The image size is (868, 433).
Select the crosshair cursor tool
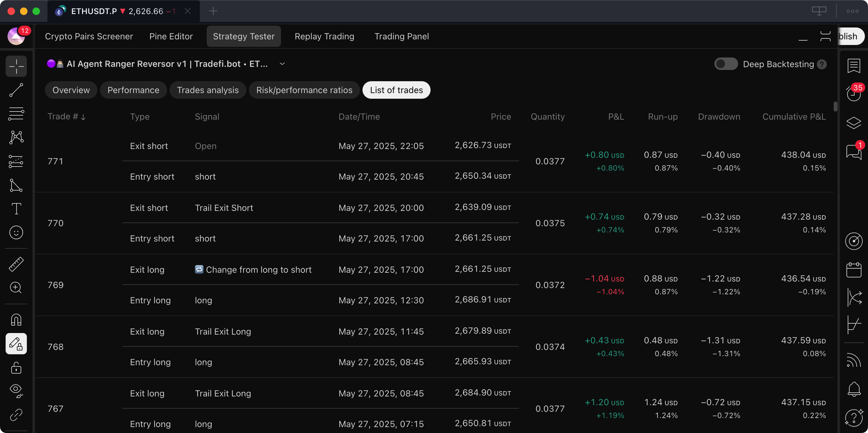(x=16, y=66)
